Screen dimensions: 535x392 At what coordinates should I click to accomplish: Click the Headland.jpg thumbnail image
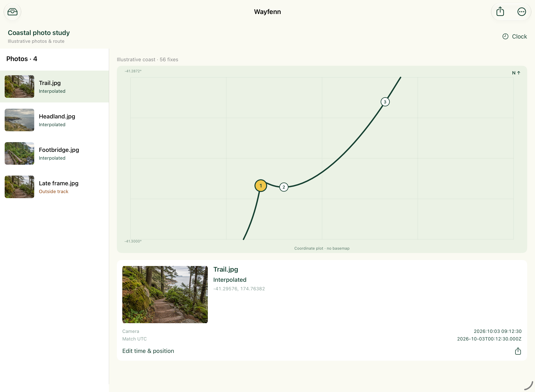point(19,120)
